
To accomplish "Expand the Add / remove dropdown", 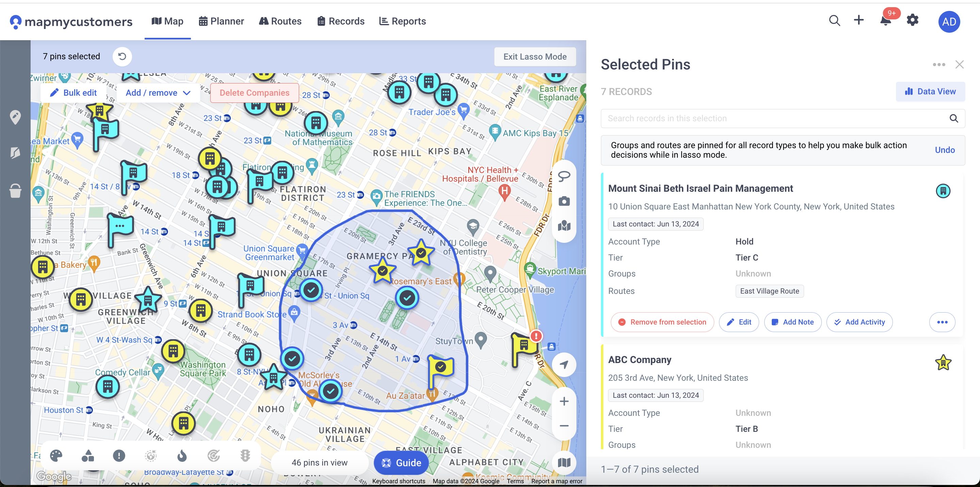I will tap(158, 93).
